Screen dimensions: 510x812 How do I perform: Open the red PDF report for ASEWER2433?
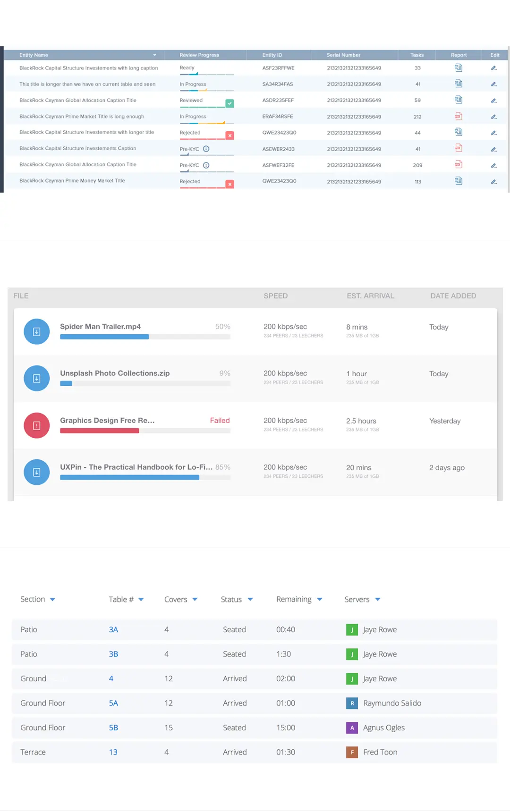click(459, 148)
